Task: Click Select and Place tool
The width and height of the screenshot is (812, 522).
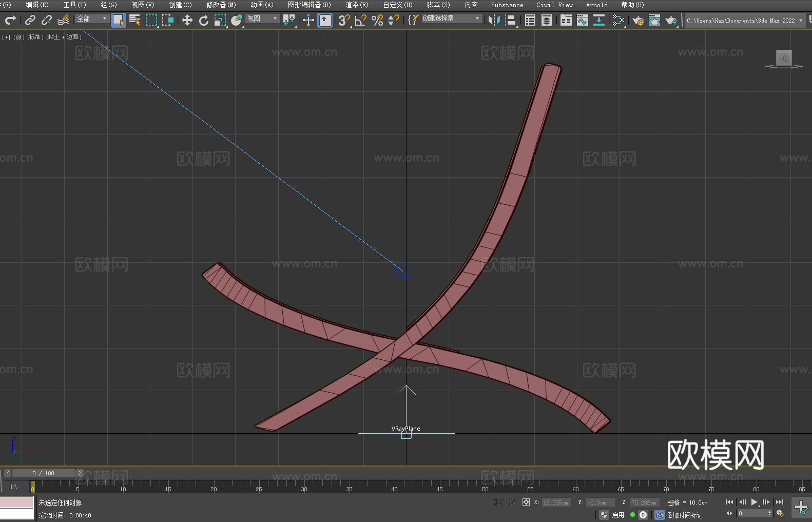Action: 237,20
